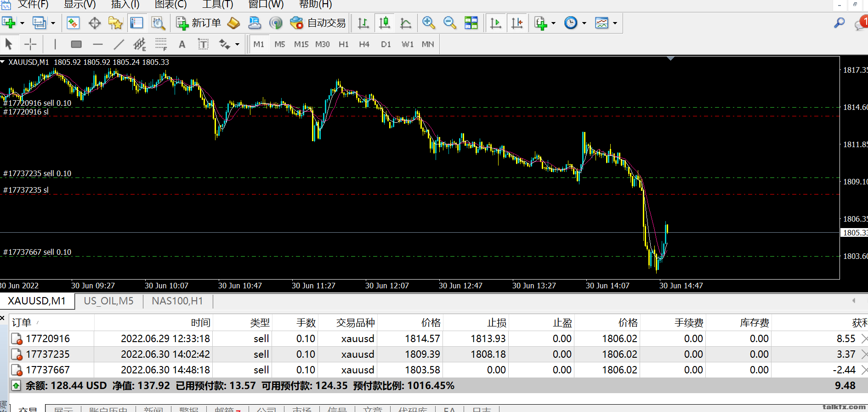Image resolution: width=868 pixels, height=412 pixels.
Task: Switch timeframe to H4
Action: click(x=364, y=44)
